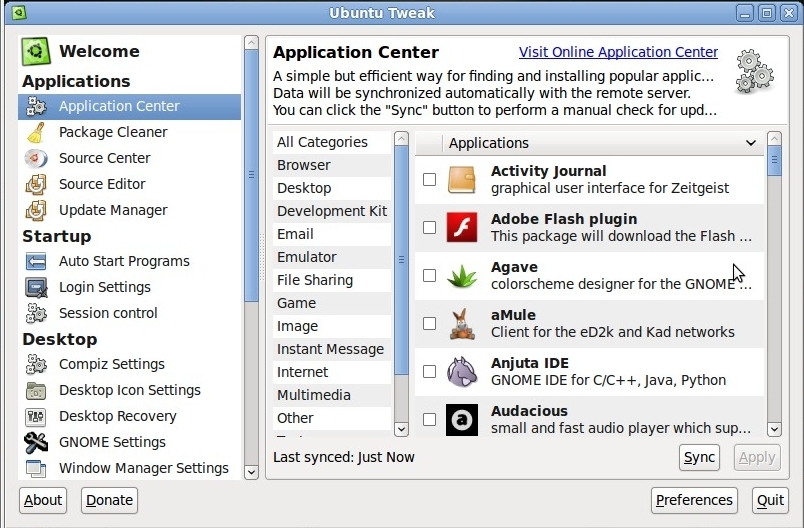Click the Session control gears icon

point(36,313)
